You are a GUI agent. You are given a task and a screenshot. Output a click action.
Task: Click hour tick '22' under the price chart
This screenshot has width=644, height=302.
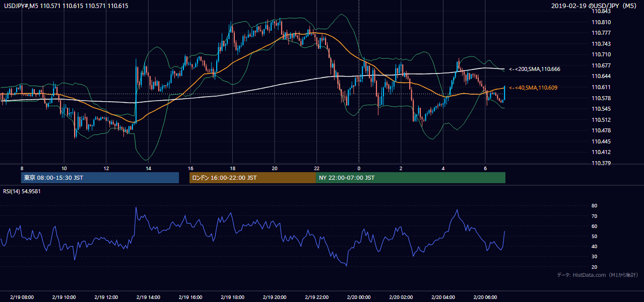click(x=316, y=168)
